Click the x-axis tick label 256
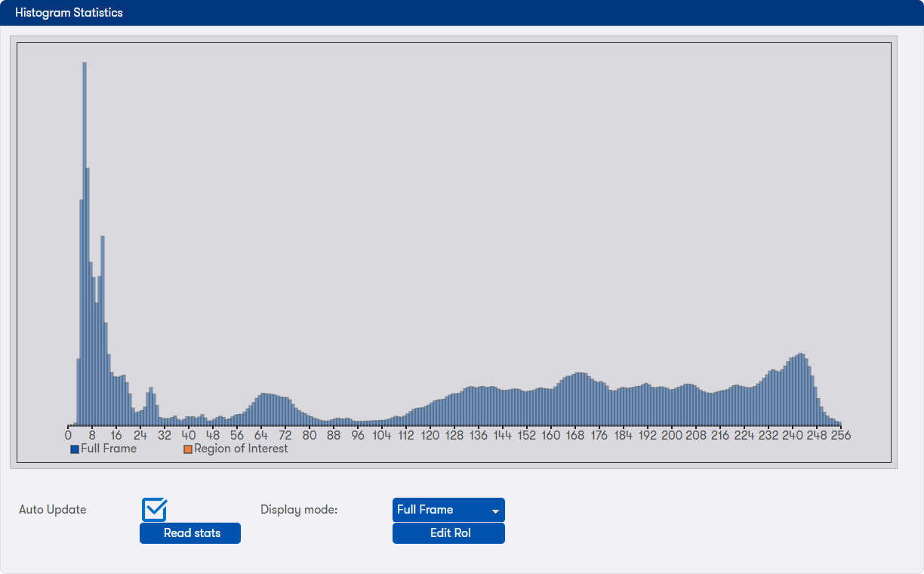This screenshot has height=574, width=924. [x=841, y=436]
